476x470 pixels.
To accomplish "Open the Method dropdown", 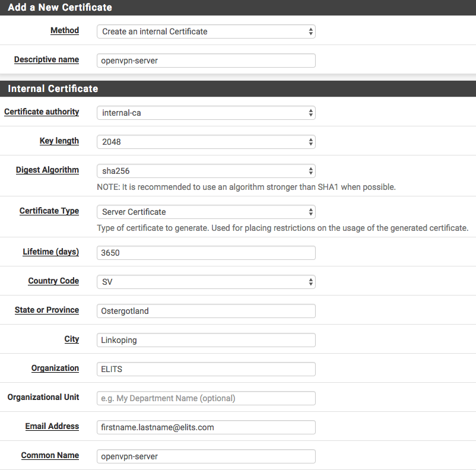I will [206, 31].
